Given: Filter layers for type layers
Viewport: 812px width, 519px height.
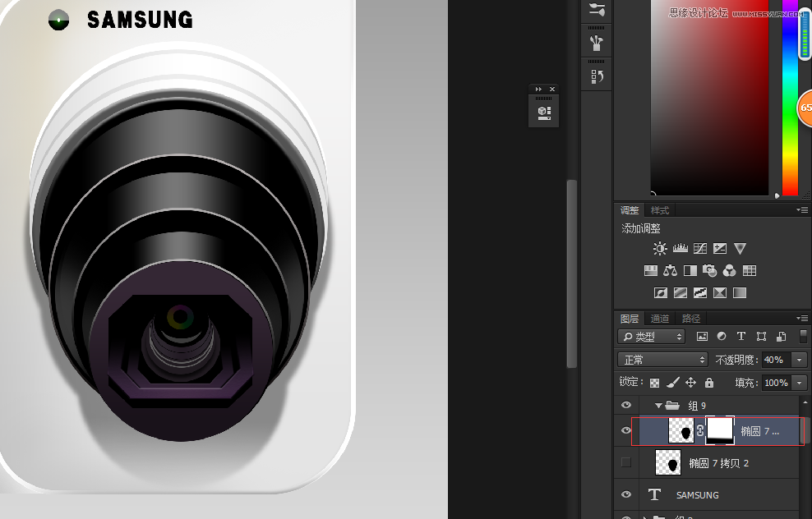Looking at the screenshot, I should [x=741, y=337].
